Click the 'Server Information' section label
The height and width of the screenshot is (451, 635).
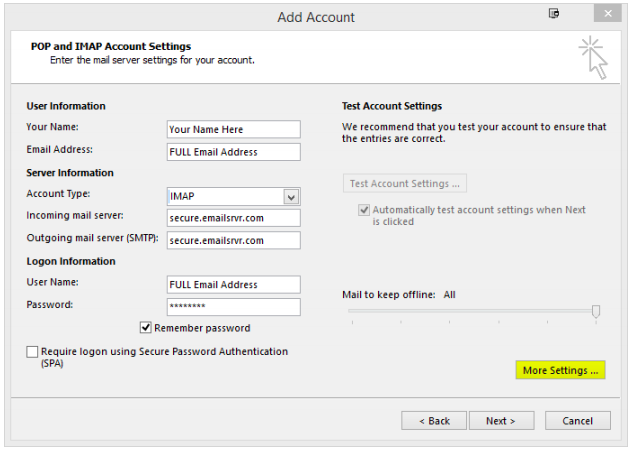[70, 173]
